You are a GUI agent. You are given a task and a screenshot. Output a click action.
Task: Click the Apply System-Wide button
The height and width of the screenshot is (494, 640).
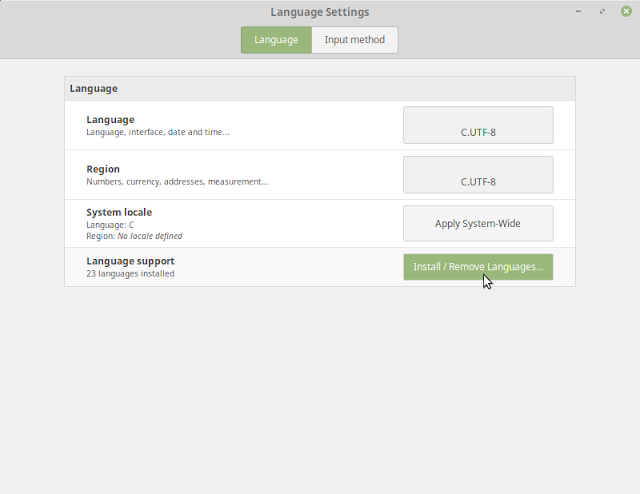[x=478, y=223]
